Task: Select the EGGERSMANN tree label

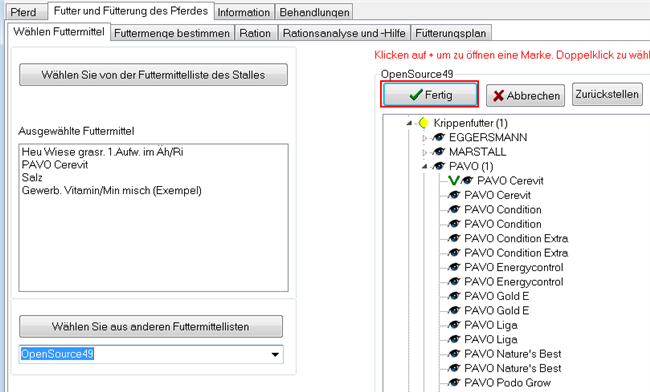Action: pyautogui.click(x=488, y=138)
